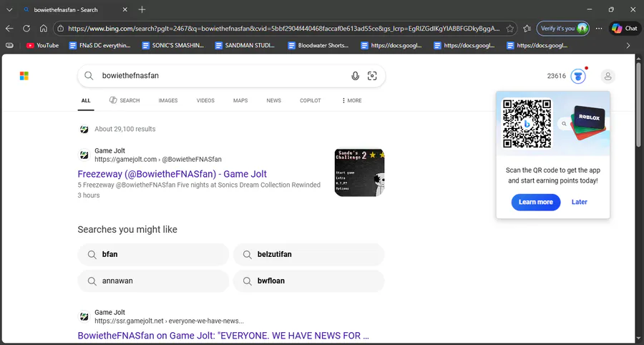
Task: Open the SANDMAN STUDI bookmark
Action: pyautogui.click(x=245, y=46)
